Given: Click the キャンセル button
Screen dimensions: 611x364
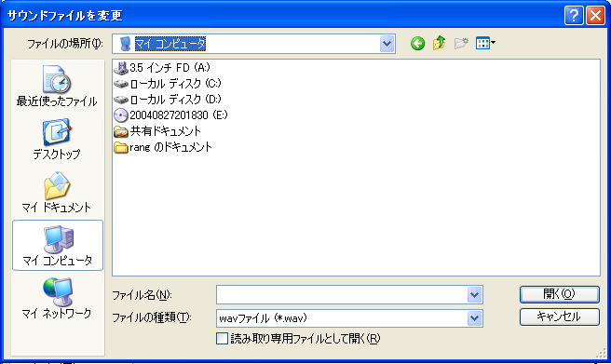Looking at the screenshot, I should [x=559, y=317].
